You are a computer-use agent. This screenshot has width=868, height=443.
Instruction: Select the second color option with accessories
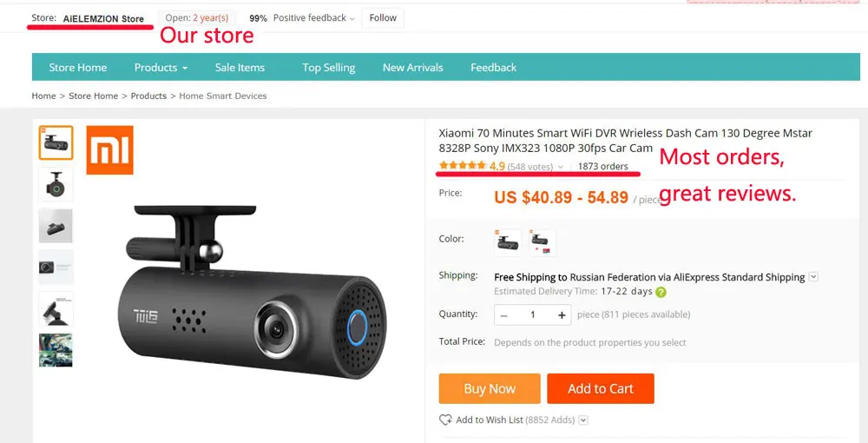click(542, 242)
